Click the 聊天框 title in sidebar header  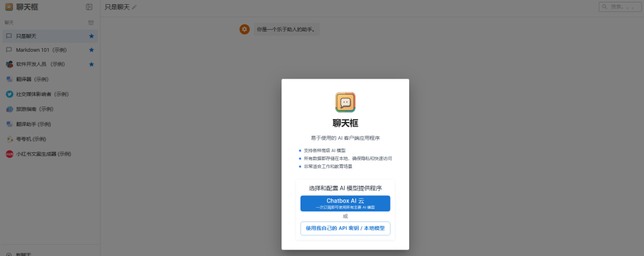point(27,7)
